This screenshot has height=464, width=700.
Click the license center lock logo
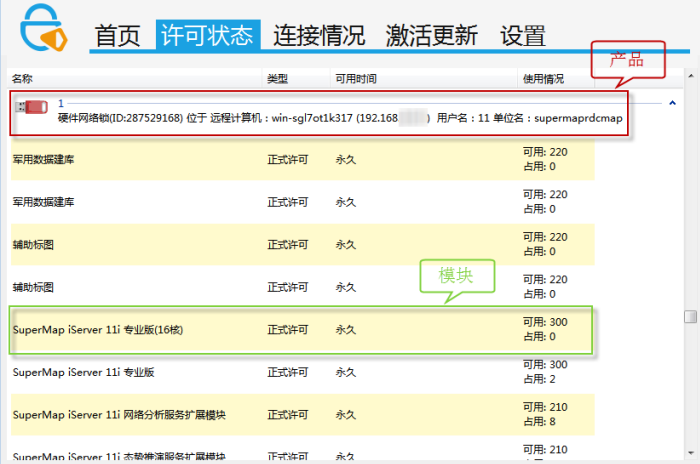[x=43, y=28]
